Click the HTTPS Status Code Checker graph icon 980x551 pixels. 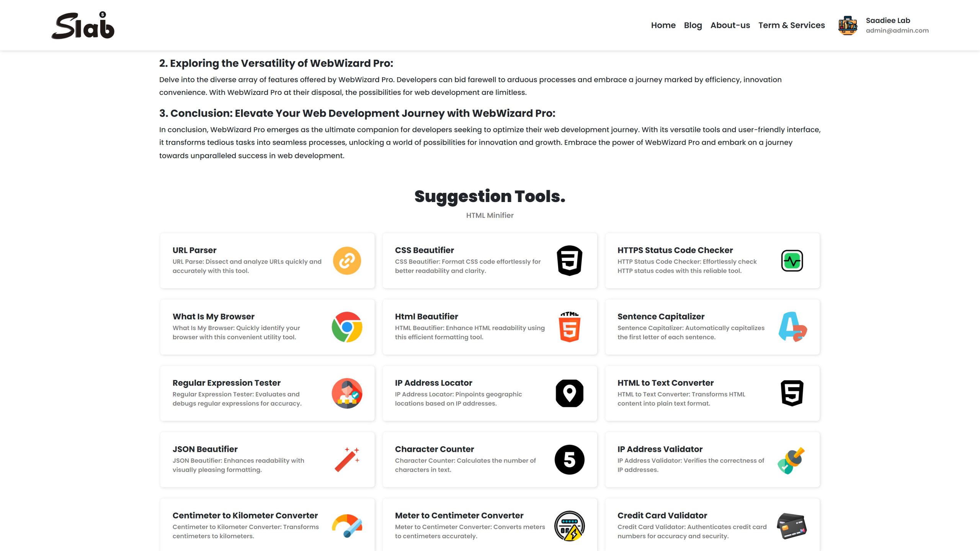point(792,260)
